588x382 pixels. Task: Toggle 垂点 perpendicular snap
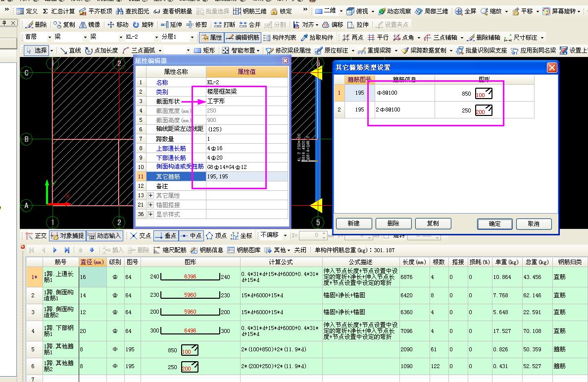[166, 235]
